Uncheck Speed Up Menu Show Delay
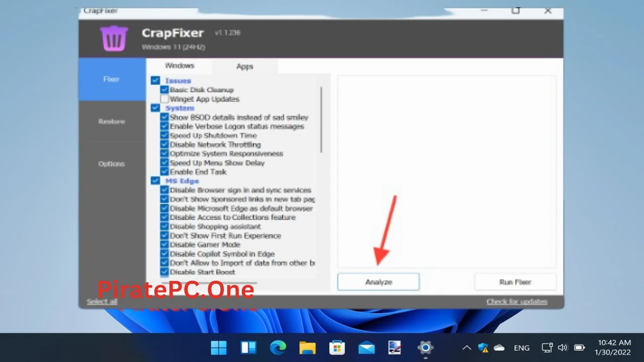The width and height of the screenshot is (644, 362). click(x=165, y=163)
